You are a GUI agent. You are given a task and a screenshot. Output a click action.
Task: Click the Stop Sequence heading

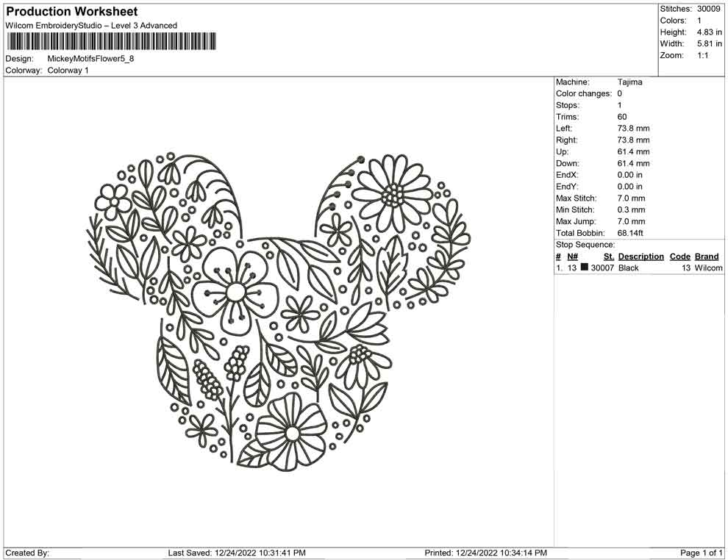click(x=585, y=245)
